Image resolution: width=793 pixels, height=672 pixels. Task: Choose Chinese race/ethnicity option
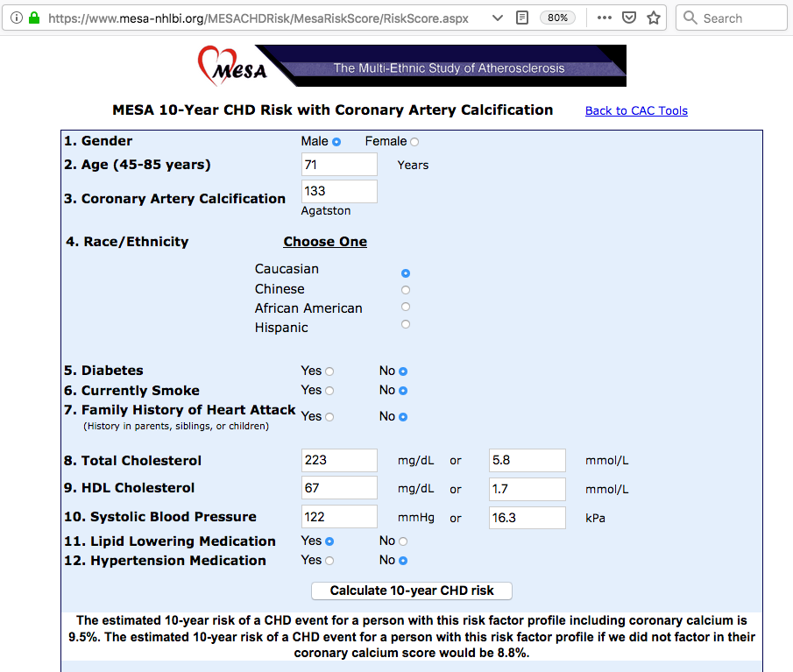pyautogui.click(x=405, y=290)
